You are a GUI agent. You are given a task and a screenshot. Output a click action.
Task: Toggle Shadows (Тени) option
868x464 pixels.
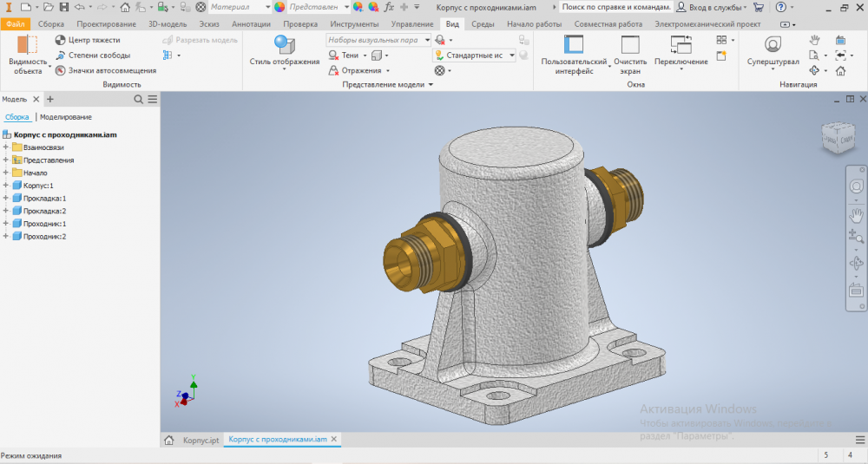pyautogui.click(x=344, y=56)
